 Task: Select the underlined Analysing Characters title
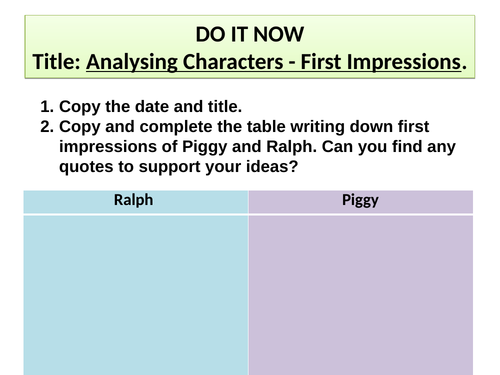click(274, 62)
